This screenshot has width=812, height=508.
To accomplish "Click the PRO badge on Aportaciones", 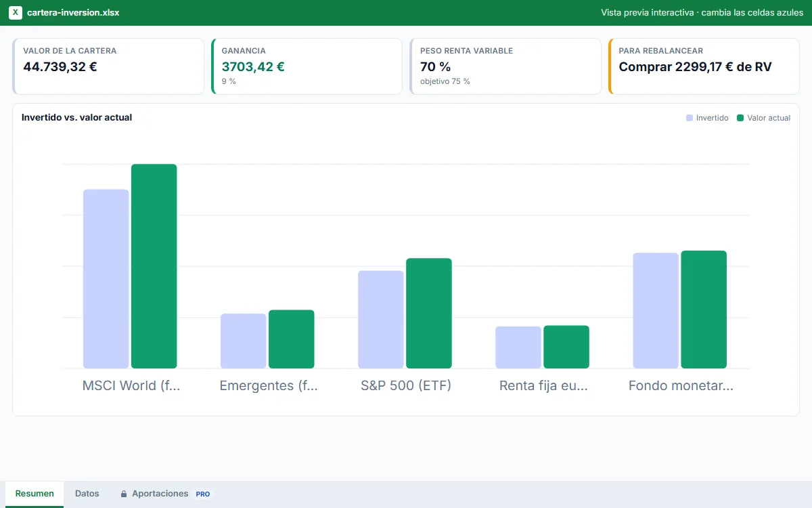I will (203, 494).
